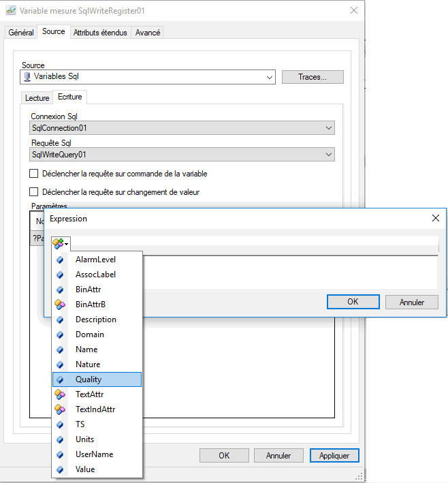Click the icon next to Quality
This screenshot has width=448, height=483.
pyautogui.click(x=60, y=379)
